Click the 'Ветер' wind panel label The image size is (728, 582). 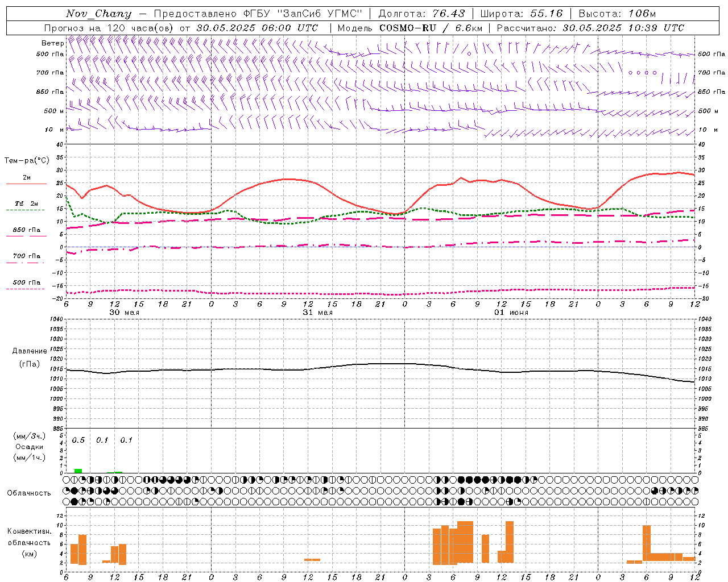coord(52,43)
